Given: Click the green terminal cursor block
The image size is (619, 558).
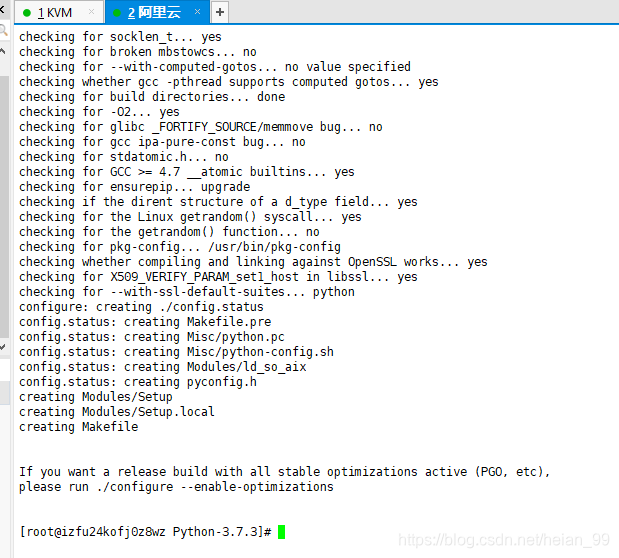Looking at the screenshot, I should [281, 532].
